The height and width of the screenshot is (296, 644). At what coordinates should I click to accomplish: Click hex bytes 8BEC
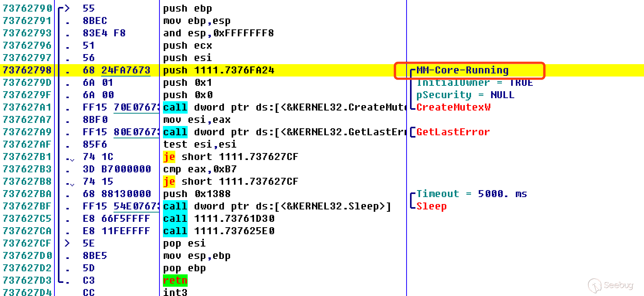[x=95, y=20]
